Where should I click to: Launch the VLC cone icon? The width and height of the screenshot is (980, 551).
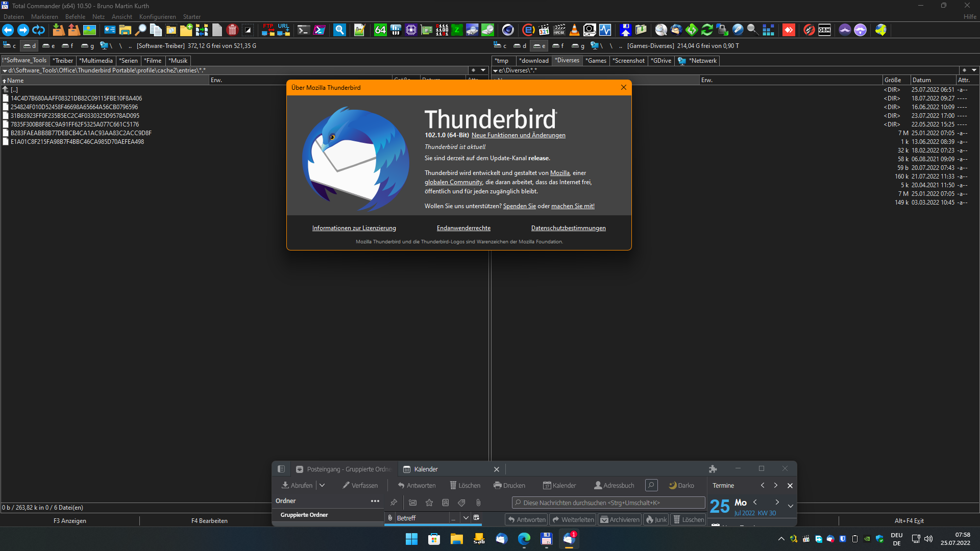574,30
